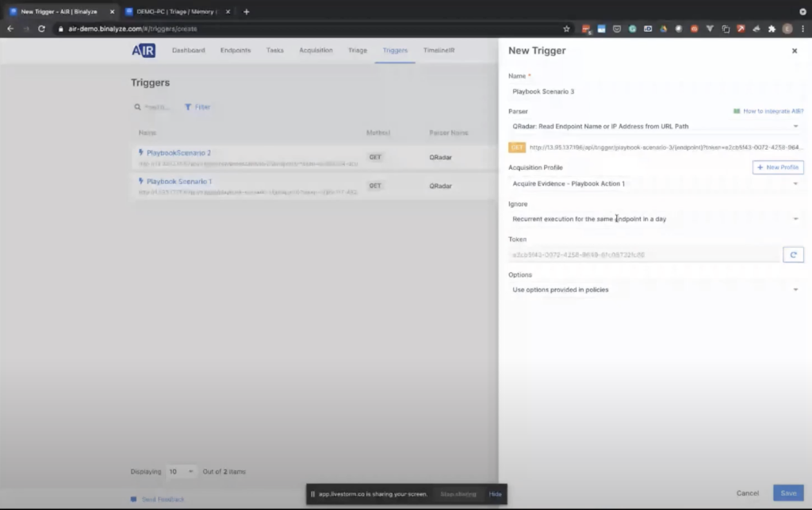Open the PlaybookScenario 2 trigger
Viewport: 812px width, 510px height.
pyautogui.click(x=178, y=153)
